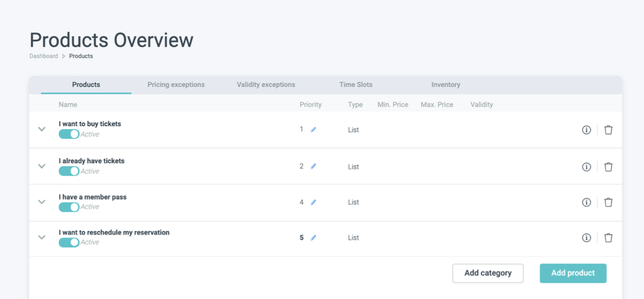This screenshot has width=644, height=299.
Task: Deactivate 'I have a member pass' toggle
Action: 69,207
